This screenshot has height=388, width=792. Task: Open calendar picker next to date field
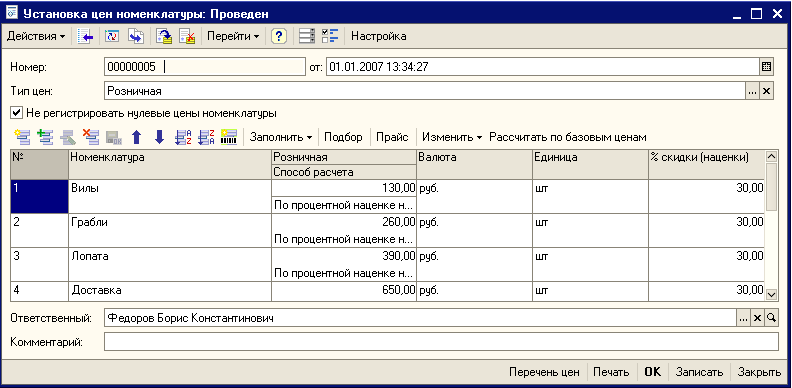(766, 66)
